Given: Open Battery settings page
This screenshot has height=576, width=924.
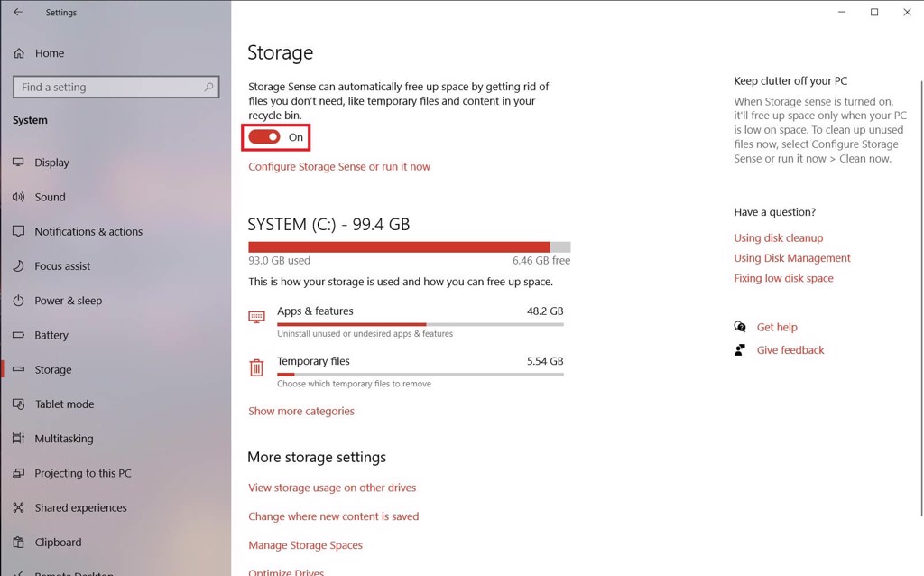Looking at the screenshot, I should click(51, 335).
